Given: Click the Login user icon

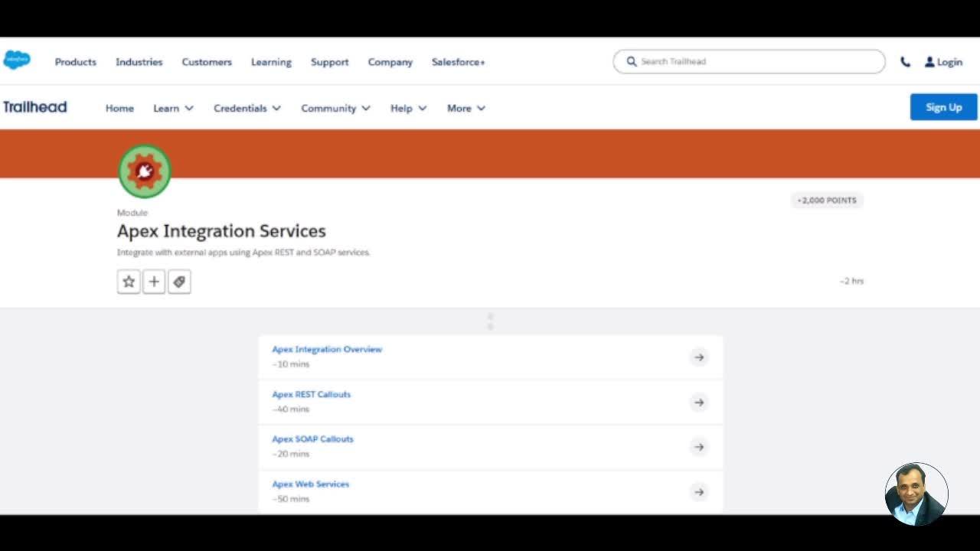Looking at the screenshot, I should tap(929, 62).
